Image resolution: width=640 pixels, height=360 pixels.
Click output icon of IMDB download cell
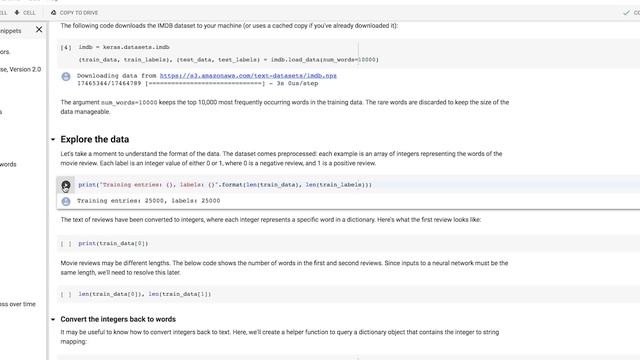[x=66, y=76]
